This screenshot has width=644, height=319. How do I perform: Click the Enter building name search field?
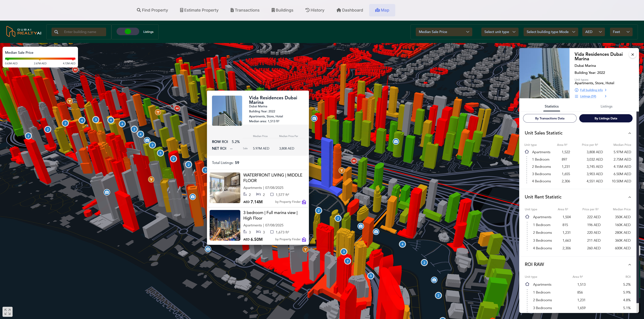79,32
